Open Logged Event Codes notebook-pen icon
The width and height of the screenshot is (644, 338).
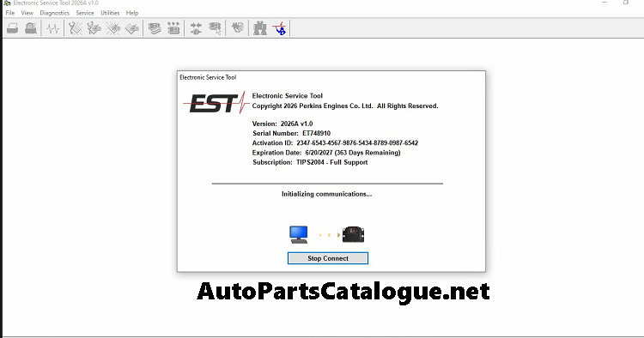(x=132, y=28)
